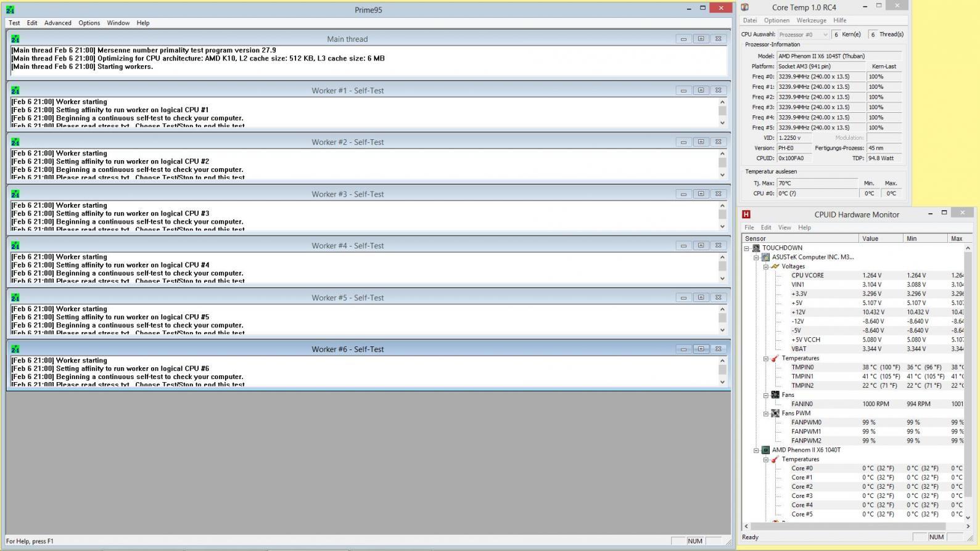Click the Worker #5 window icon
980x551 pixels.
pos(15,297)
